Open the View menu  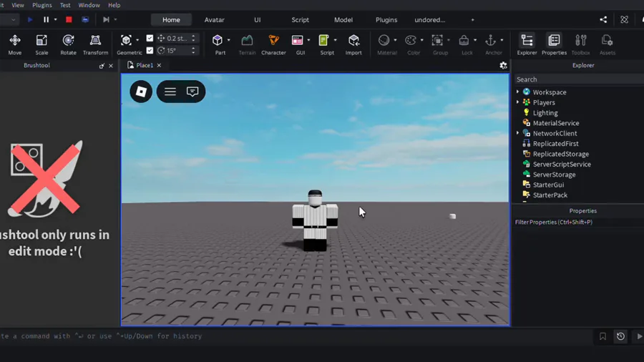click(18, 5)
